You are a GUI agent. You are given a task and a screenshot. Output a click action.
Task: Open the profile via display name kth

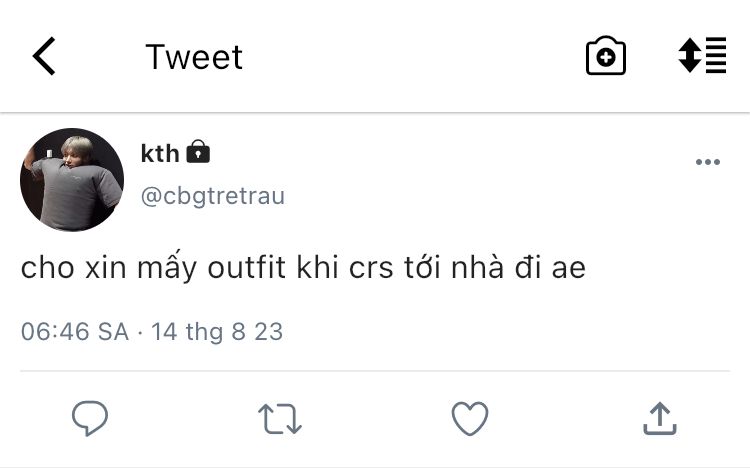point(160,153)
